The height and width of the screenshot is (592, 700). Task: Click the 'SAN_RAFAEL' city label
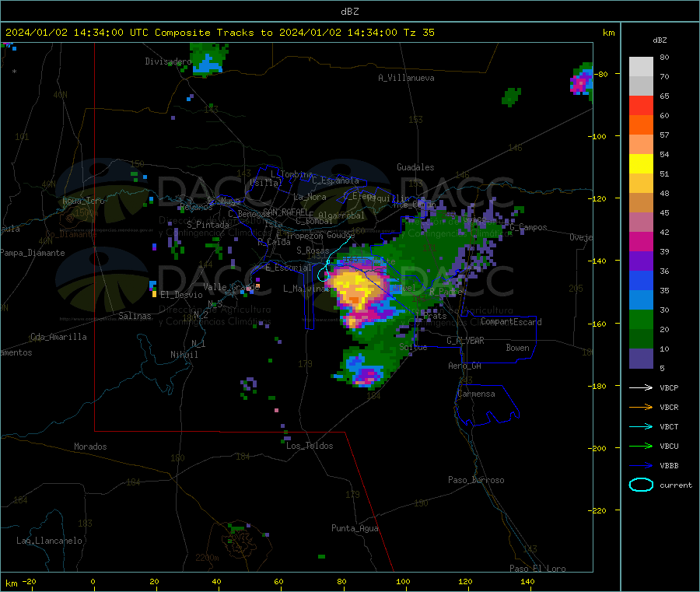(285, 212)
